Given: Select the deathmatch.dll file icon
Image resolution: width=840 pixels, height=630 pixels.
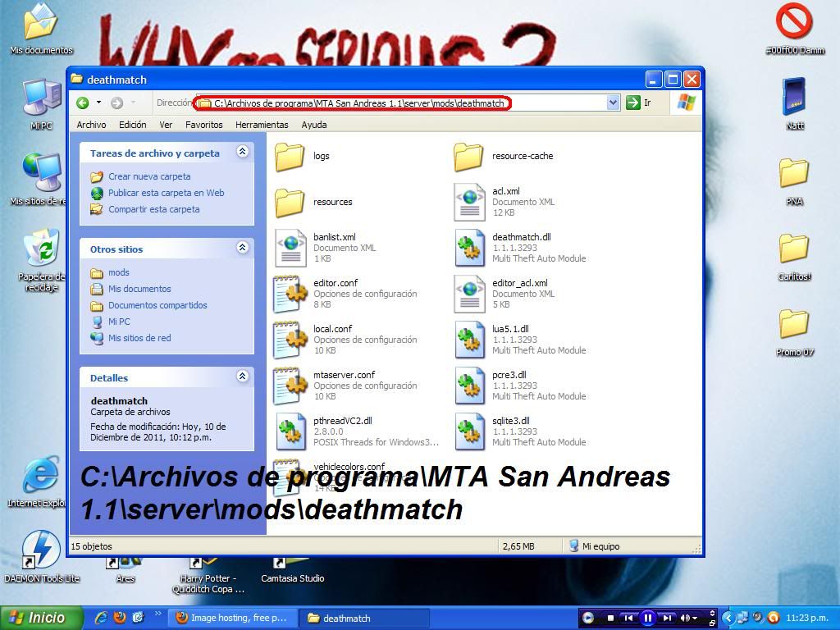Looking at the screenshot, I should [469, 248].
